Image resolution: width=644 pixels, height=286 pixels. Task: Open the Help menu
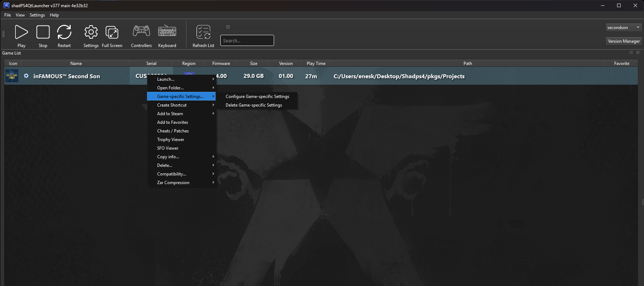[54, 15]
